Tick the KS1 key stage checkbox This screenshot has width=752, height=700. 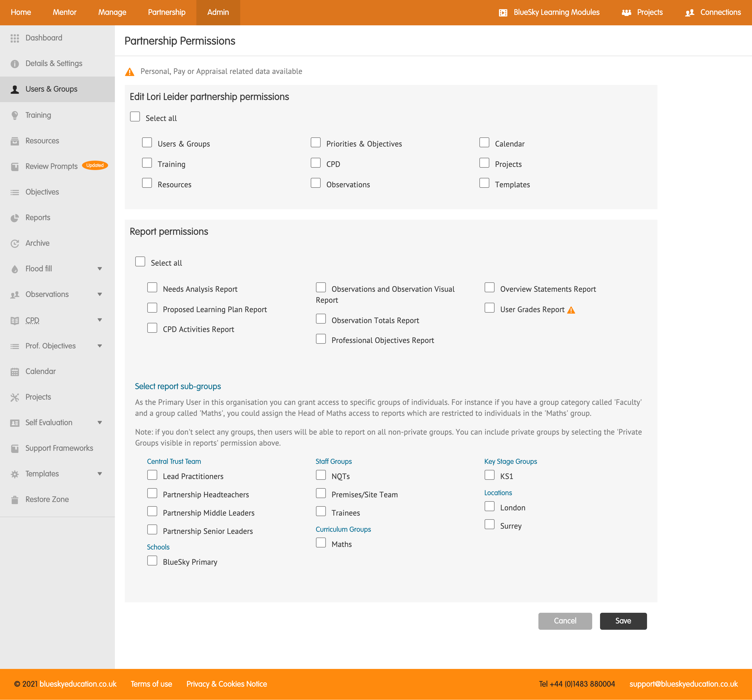[490, 475]
